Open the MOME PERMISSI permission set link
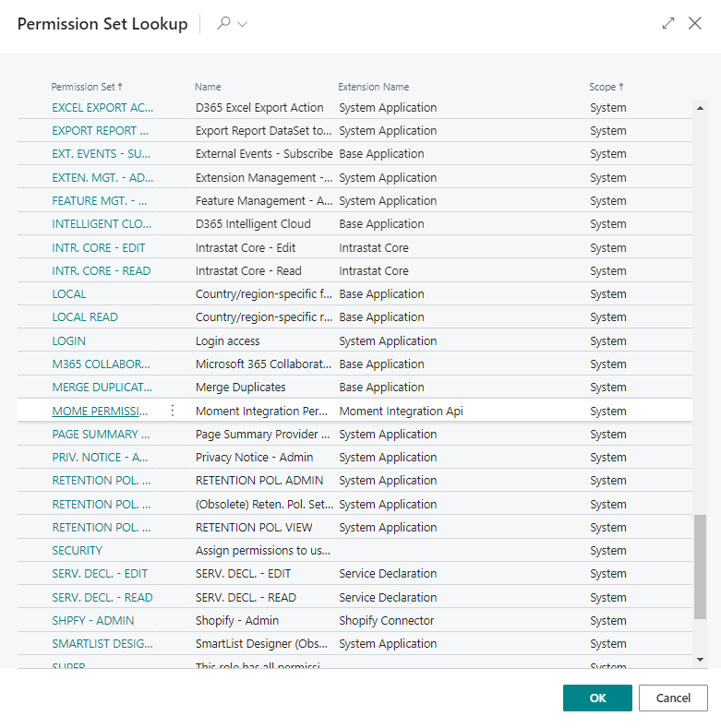This screenshot has height=728, width=721. tap(101, 412)
